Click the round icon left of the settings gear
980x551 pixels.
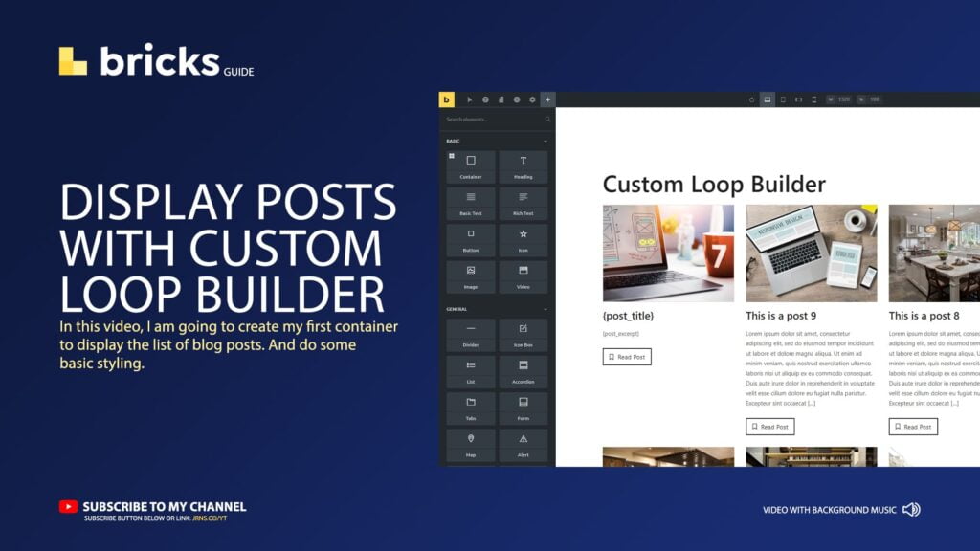tap(516, 99)
